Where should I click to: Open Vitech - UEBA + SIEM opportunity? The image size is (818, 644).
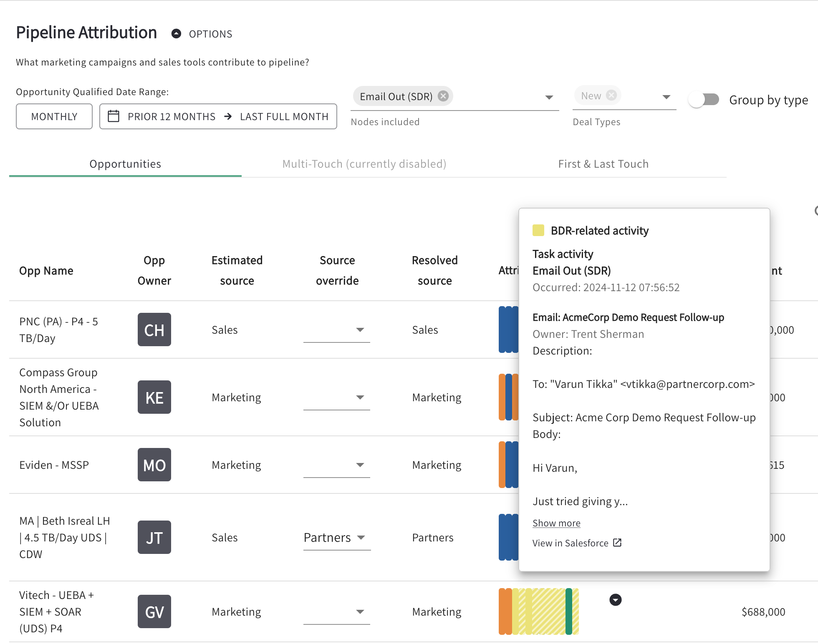(56, 612)
